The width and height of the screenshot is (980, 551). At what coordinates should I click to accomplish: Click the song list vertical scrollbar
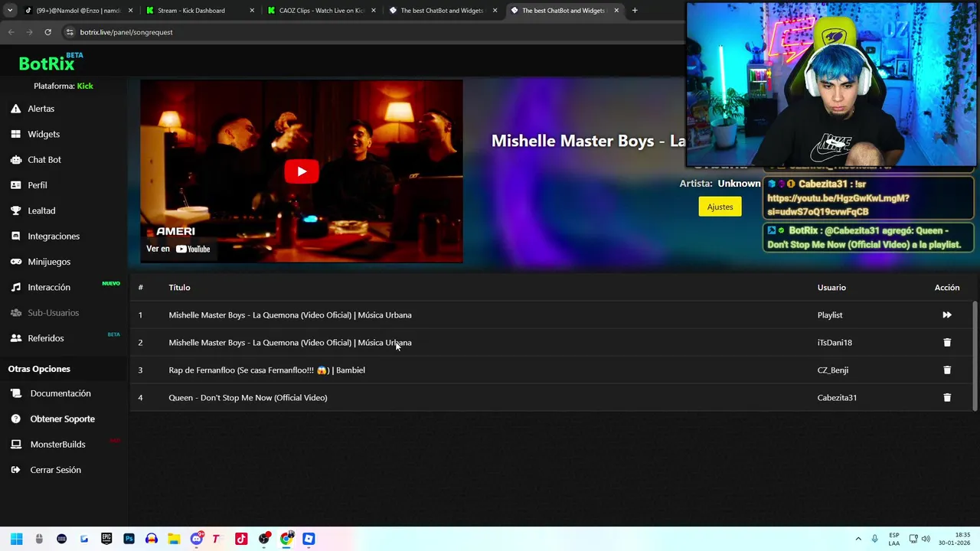click(975, 356)
